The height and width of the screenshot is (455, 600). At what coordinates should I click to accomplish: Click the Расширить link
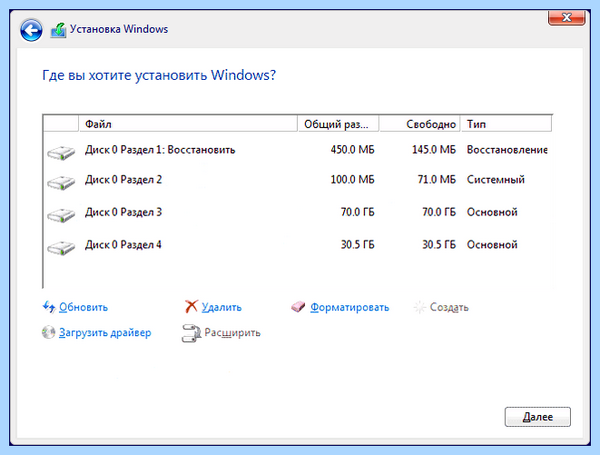pyautogui.click(x=232, y=333)
